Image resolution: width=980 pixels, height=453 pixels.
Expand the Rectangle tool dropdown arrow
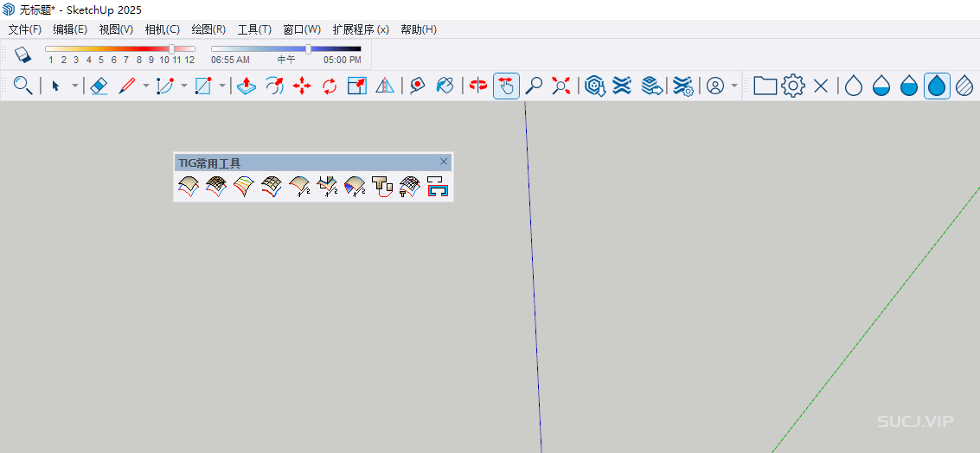pyautogui.click(x=222, y=86)
